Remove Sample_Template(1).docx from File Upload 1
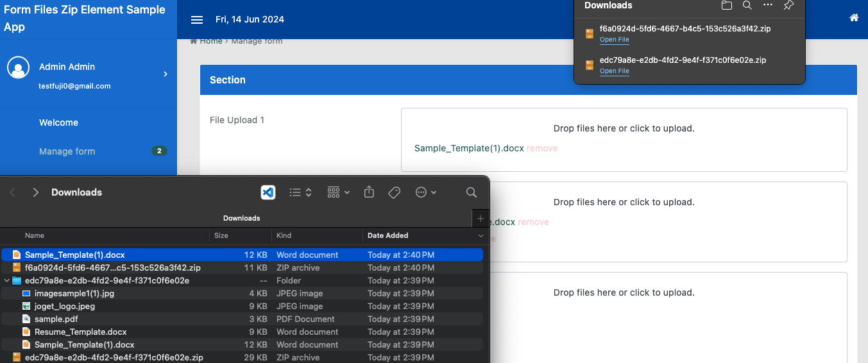 point(542,148)
